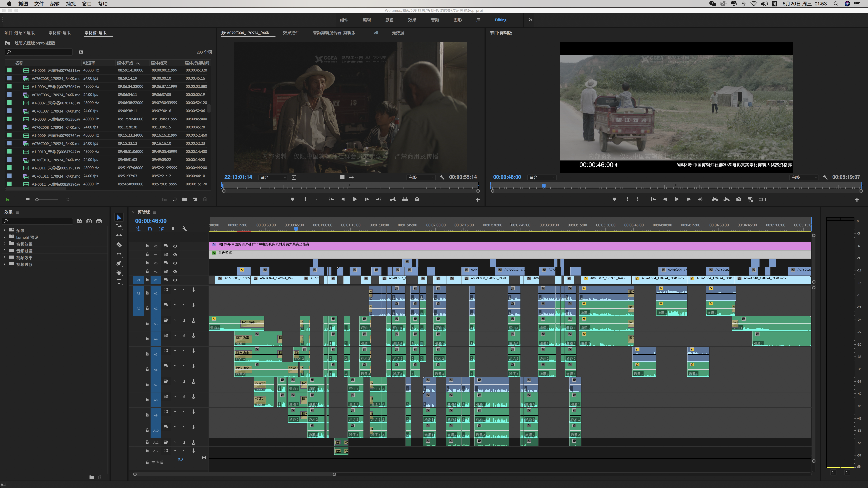This screenshot has height=488, width=868.
Task: Select the Ripple Edit tool
Action: point(119,235)
